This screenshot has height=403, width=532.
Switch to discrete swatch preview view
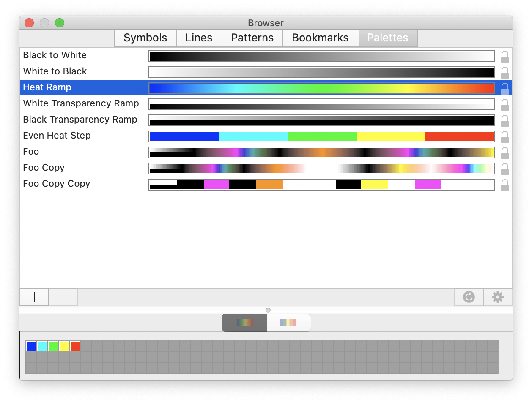(x=289, y=322)
